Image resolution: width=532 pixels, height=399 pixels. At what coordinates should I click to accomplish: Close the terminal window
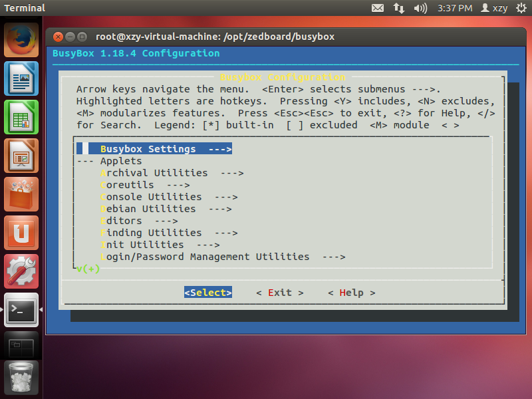pos(59,37)
